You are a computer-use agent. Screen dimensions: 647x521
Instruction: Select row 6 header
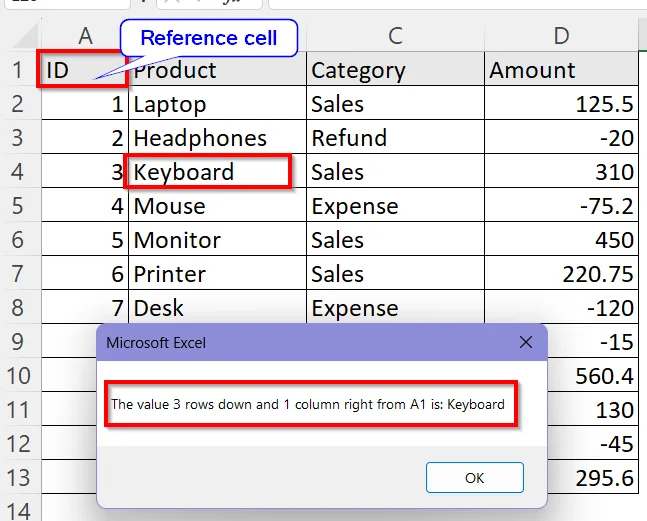point(17,239)
